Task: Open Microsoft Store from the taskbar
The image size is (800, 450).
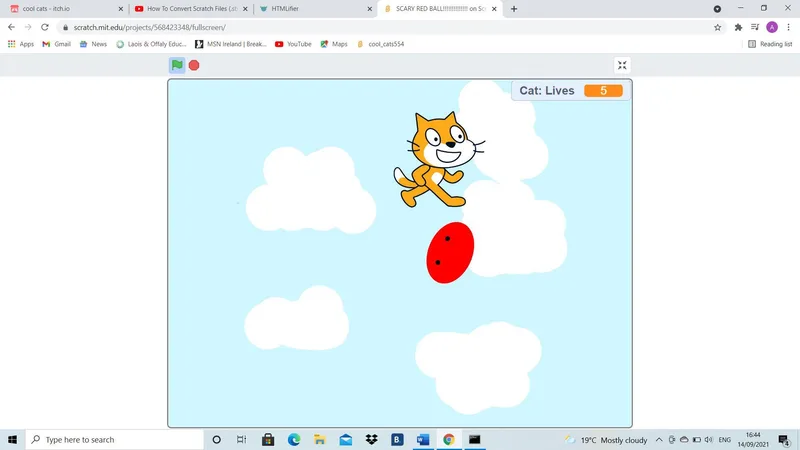Action: (x=268, y=440)
